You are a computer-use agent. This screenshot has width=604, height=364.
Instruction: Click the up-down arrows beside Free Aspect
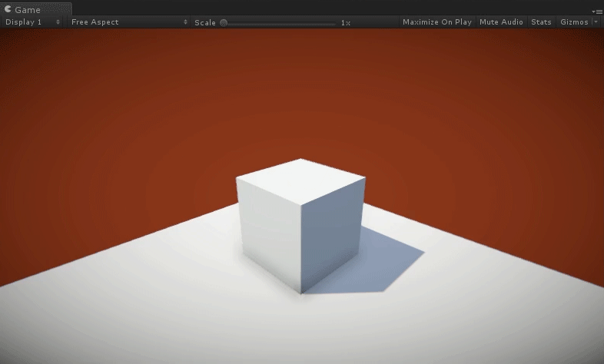[185, 22]
